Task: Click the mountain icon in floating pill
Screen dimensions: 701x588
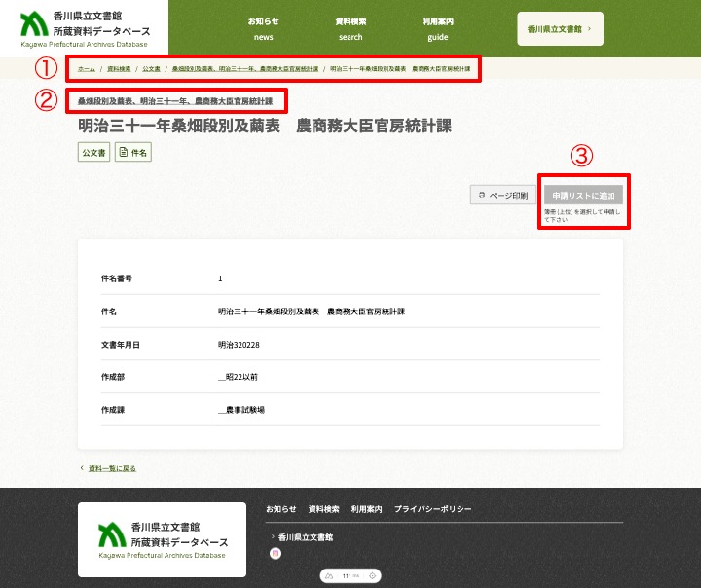Action: [329, 576]
